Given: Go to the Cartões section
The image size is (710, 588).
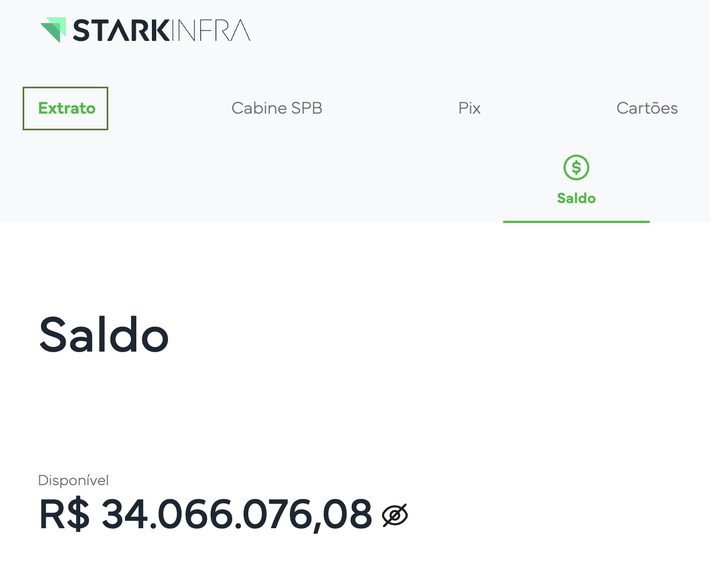Looking at the screenshot, I should click(x=646, y=108).
